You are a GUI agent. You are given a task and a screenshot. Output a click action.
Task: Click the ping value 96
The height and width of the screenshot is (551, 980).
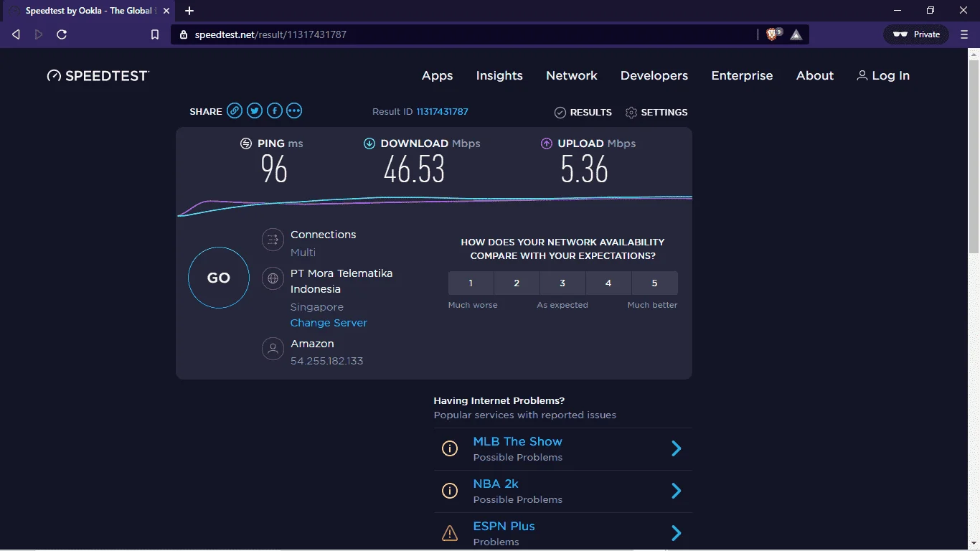pos(274,170)
